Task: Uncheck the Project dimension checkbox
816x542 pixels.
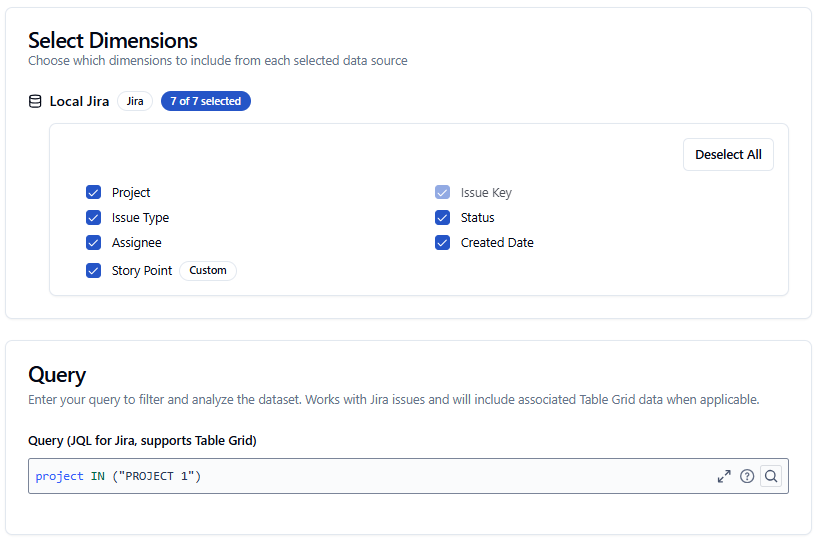Action: coord(94,193)
